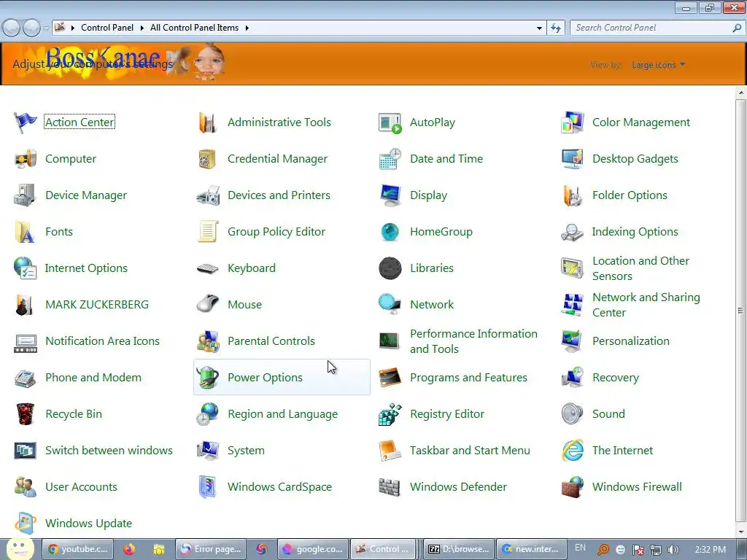Switch to youtube.c... taskbar window
This screenshot has width=747, height=560.
tap(78, 549)
